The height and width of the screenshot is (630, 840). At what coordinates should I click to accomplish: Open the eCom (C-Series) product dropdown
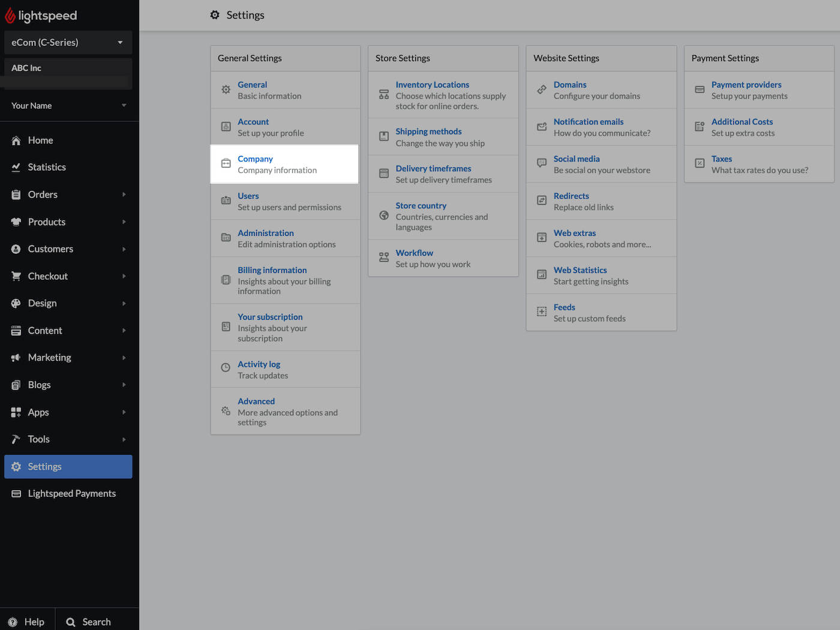[x=68, y=43]
